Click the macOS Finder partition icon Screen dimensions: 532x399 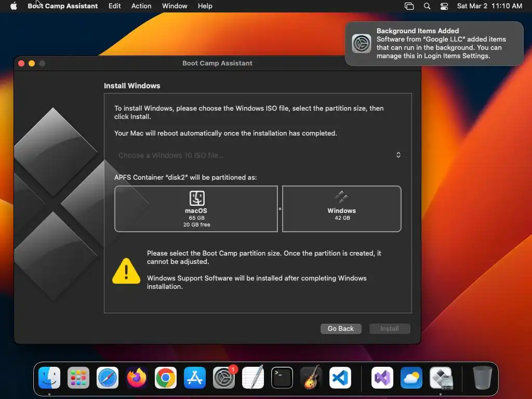197,198
